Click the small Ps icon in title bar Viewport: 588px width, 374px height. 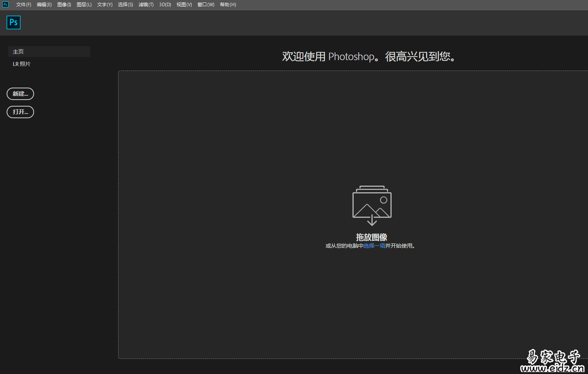[x=5, y=5]
